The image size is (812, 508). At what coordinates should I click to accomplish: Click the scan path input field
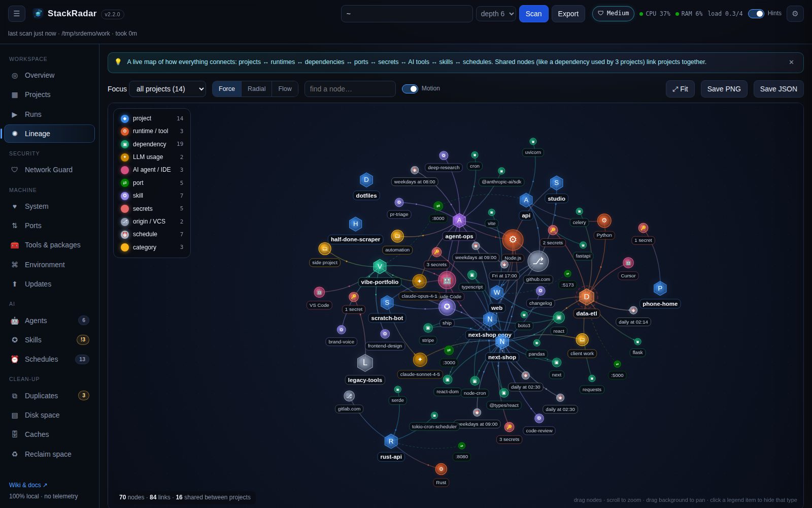pos(407,14)
